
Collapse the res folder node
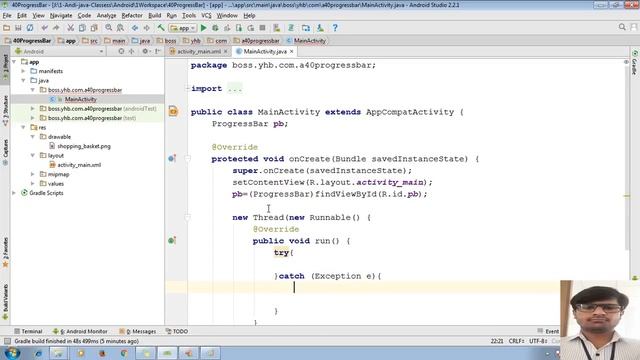(x=23, y=127)
